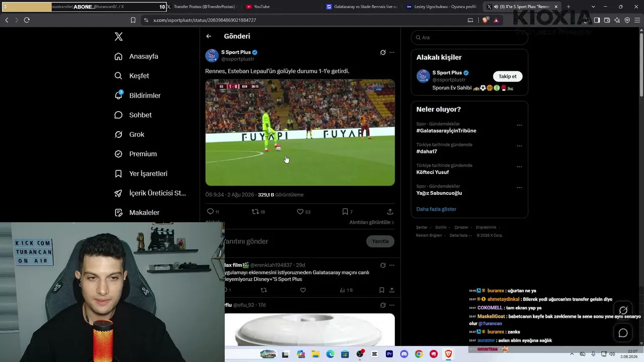Click the Grok icon on erenklah194837's reply
This screenshot has width=644, height=362.
pyautogui.click(x=383, y=265)
